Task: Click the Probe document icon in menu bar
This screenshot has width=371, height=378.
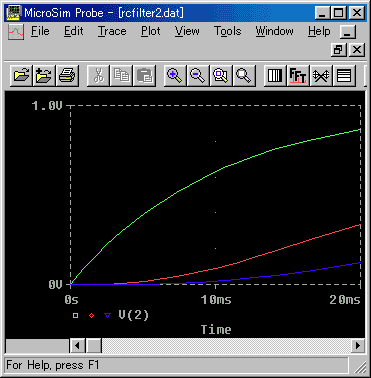Action: click(x=16, y=32)
